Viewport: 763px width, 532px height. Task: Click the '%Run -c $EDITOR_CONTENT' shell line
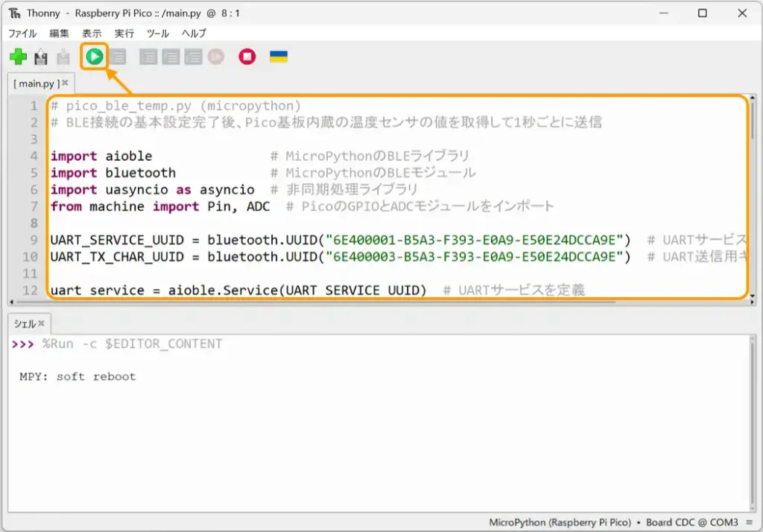(132, 344)
